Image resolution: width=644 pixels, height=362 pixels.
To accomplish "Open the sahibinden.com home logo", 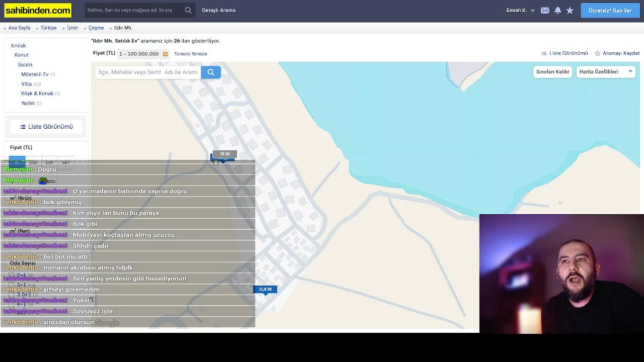I will [38, 10].
